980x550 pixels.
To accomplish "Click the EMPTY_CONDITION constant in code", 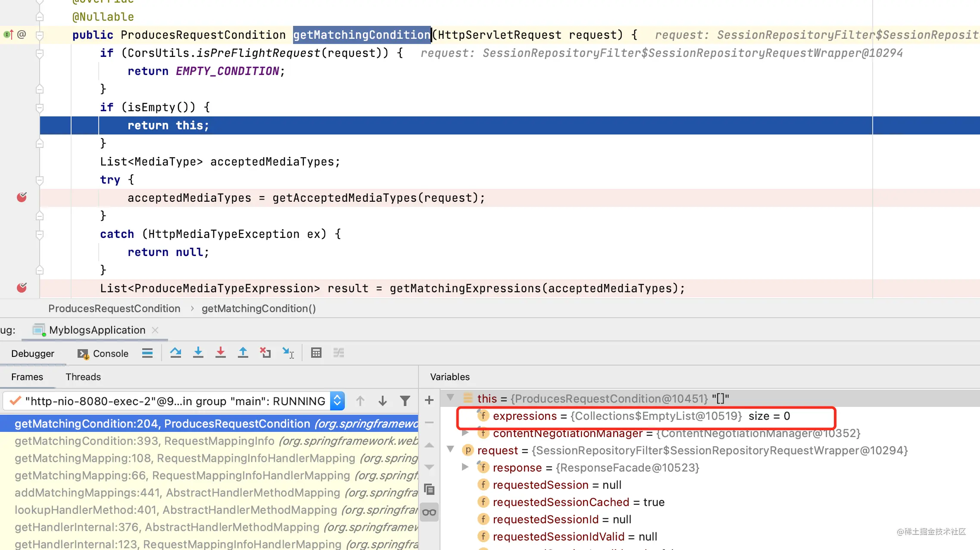I will [227, 71].
